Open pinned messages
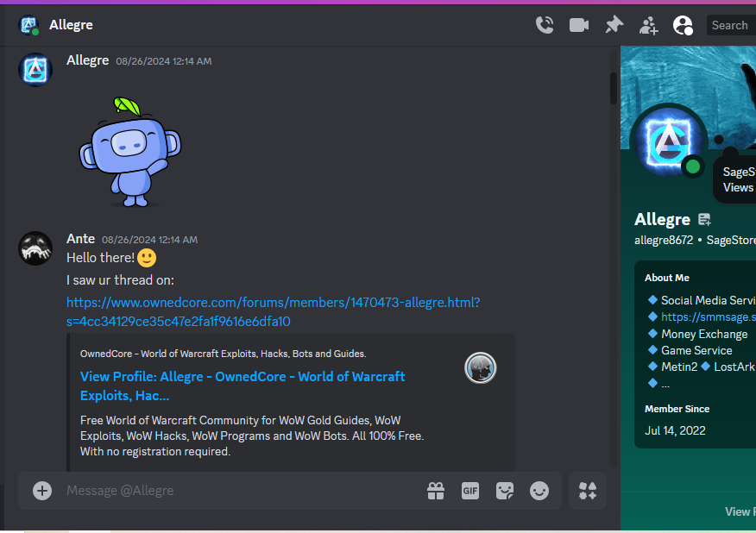Viewport: 756px width, 533px height. 614,25
